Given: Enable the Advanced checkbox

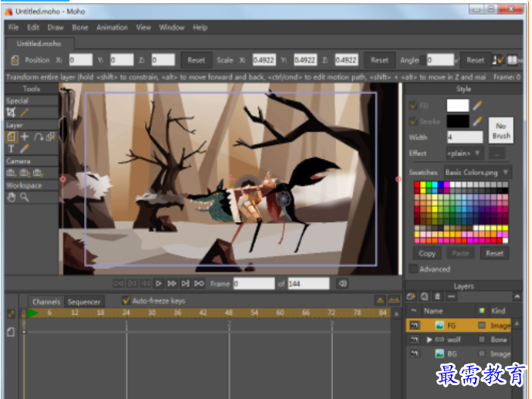Looking at the screenshot, I should (413, 269).
